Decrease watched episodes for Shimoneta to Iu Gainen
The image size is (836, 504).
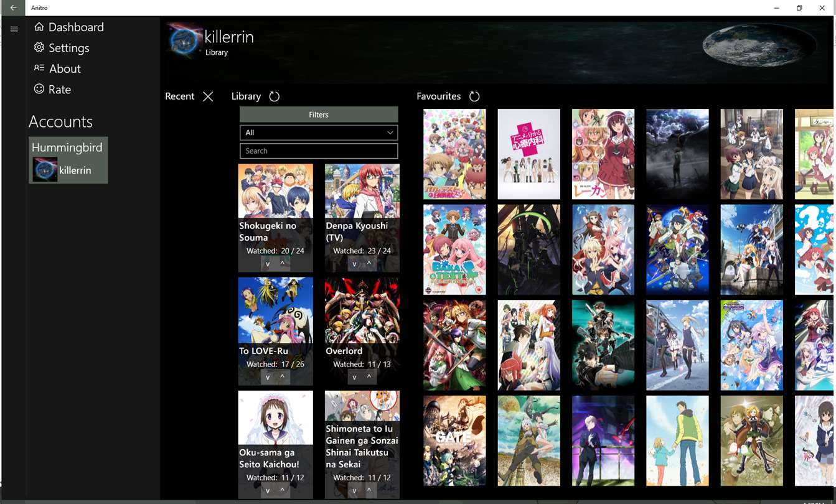pyautogui.click(x=354, y=490)
